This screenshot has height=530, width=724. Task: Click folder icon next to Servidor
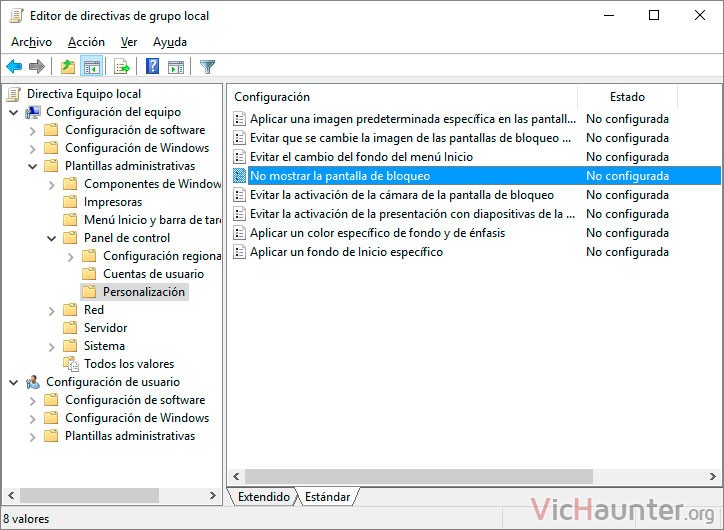click(70, 328)
